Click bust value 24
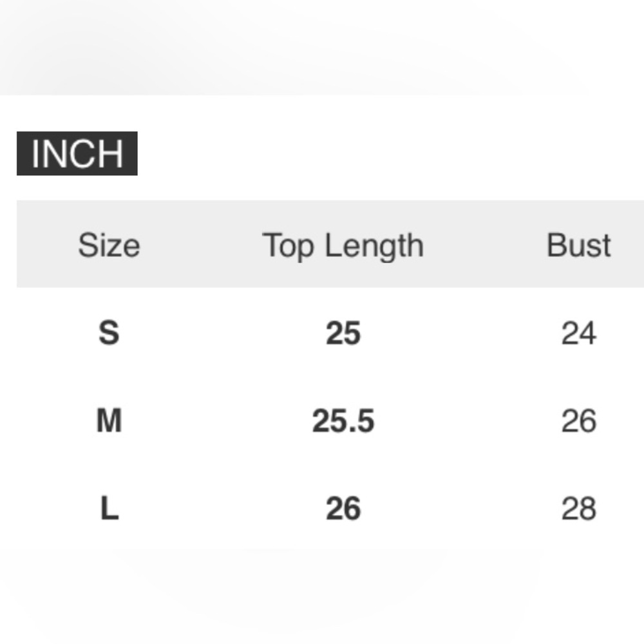Screen dimensions: 644x644 click(579, 333)
